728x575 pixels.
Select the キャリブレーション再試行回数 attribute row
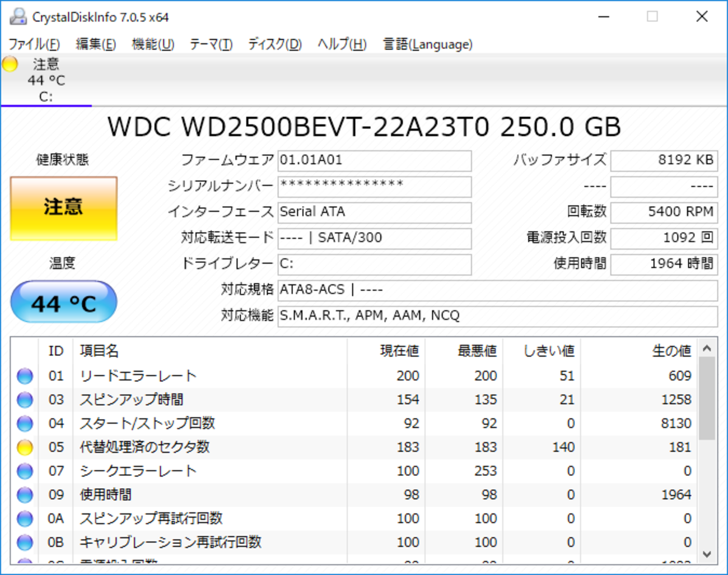click(x=354, y=542)
